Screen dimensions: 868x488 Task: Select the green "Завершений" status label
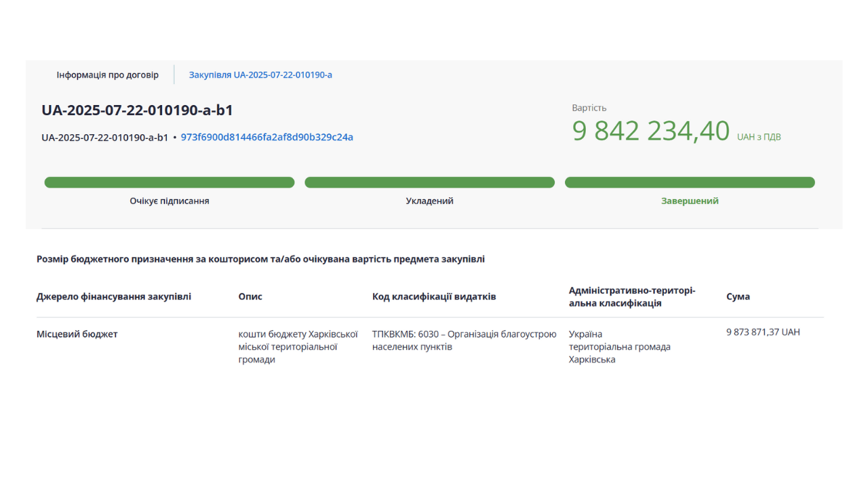coord(690,201)
